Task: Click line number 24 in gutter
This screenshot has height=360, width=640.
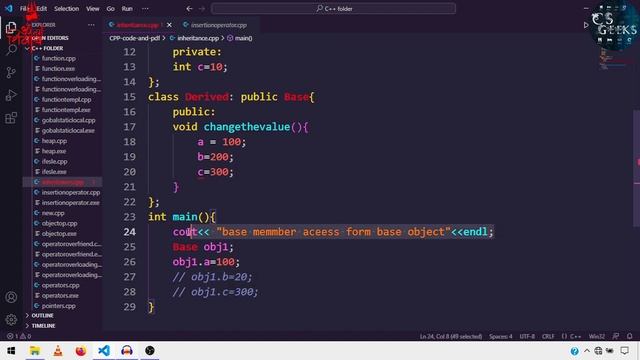Action: pyautogui.click(x=129, y=232)
